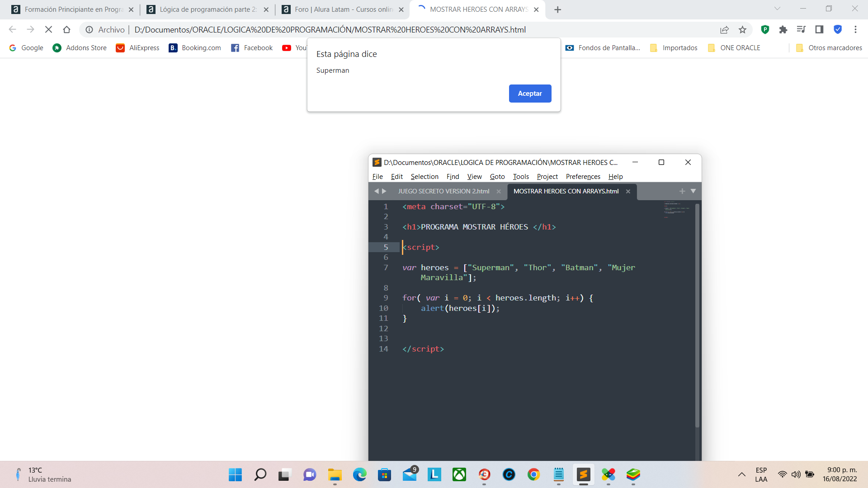Open Task View on the taskbar
This screenshot has height=488, width=868.
284,474
